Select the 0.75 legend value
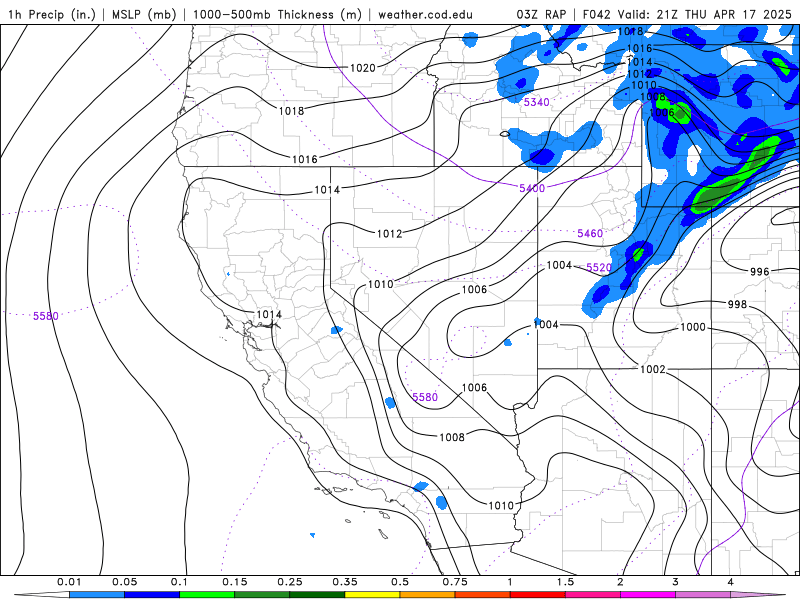Screen dimensions: 800x600 [455, 582]
